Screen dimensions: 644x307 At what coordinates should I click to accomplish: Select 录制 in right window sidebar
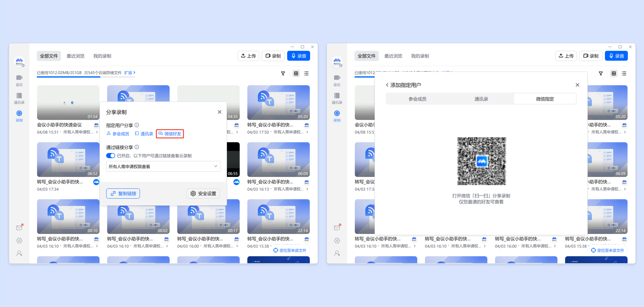point(337,116)
